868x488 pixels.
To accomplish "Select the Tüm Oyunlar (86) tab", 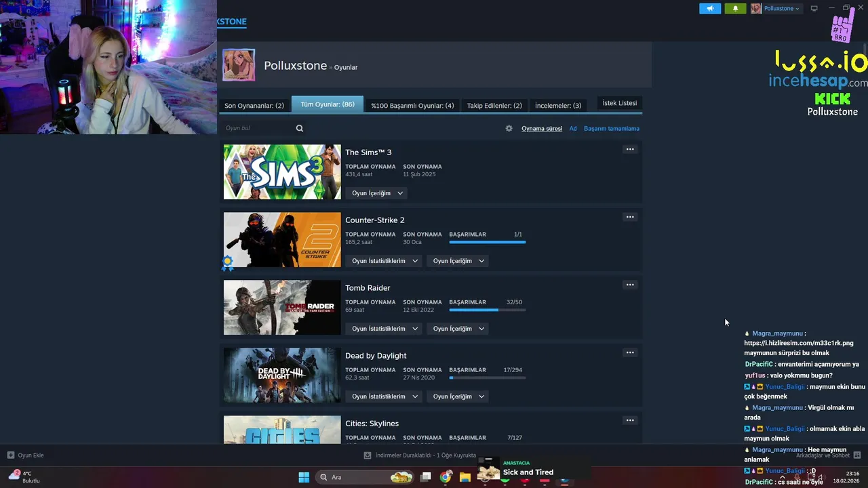I will point(328,104).
